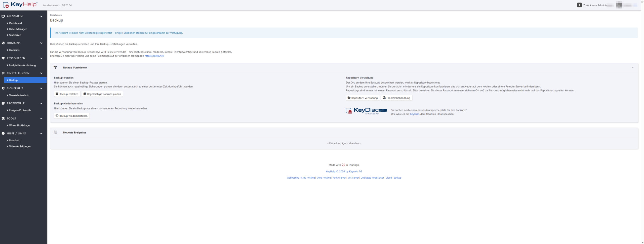Collapse the Protokolle section chevron
The image size is (644, 244).
[41, 103]
